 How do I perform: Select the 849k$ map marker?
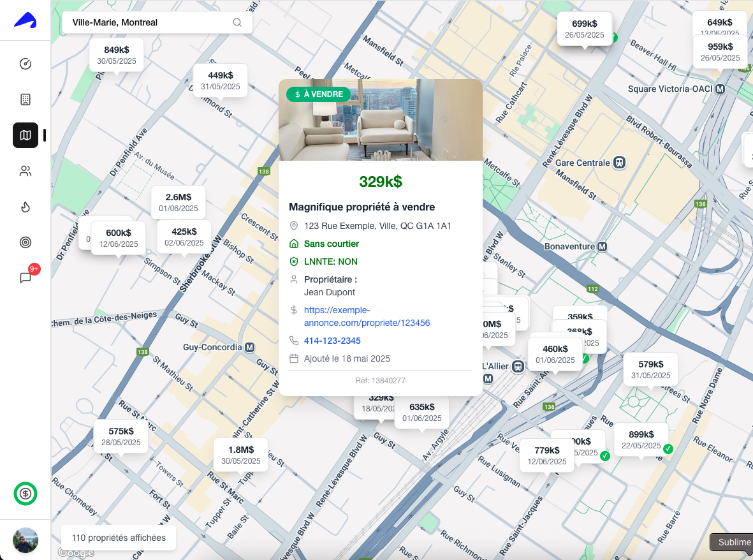click(117, 55)
